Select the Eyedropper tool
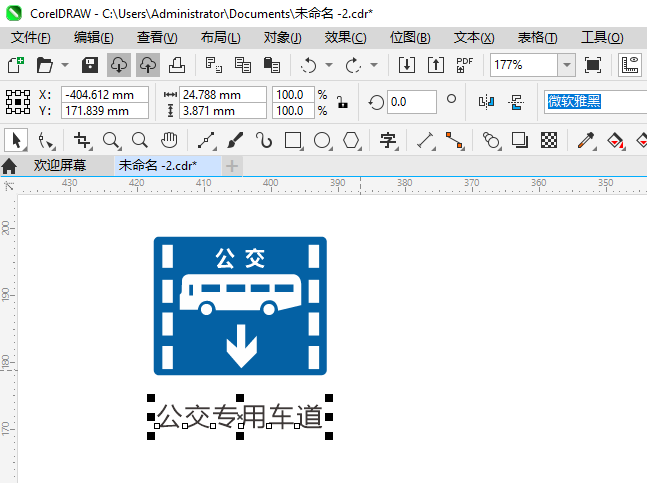 586,141
